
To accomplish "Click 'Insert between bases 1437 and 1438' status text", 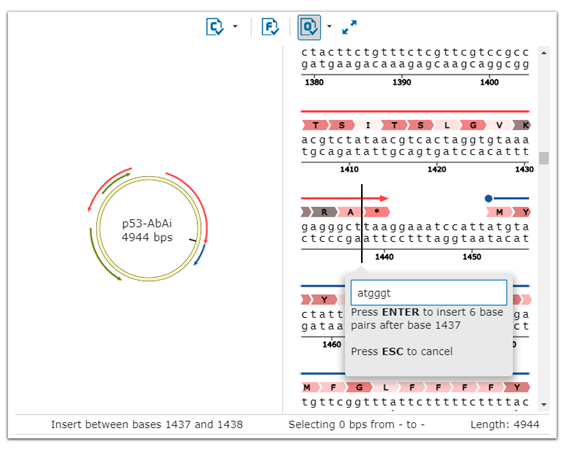I will click(147, 424).
